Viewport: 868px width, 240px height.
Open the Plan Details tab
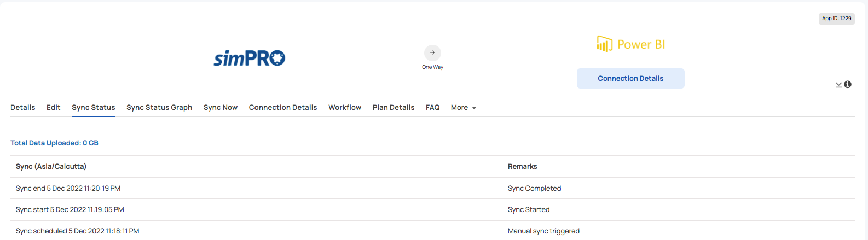click(x=394, y=107)
